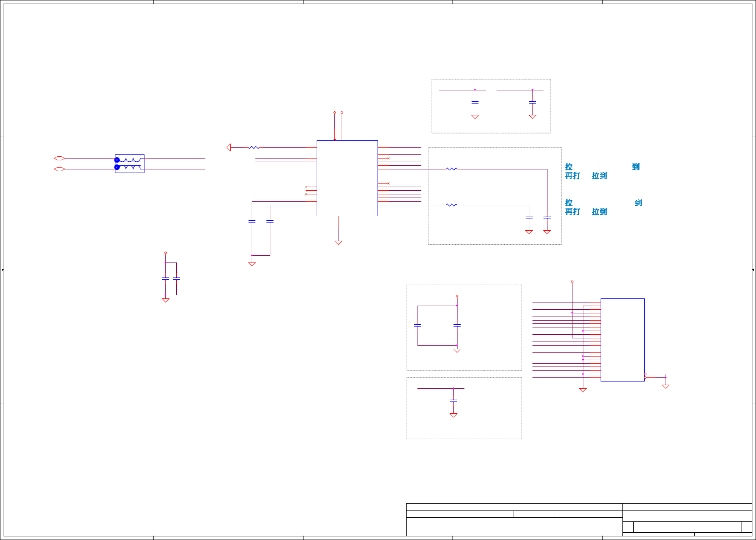Select the right capacitor of the pair left of the IC
The image size is (756, 540).
coord(270,221)
